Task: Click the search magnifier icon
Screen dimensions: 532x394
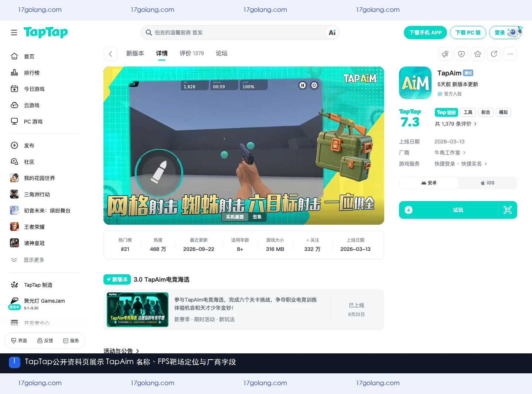Action: (149, 33)
